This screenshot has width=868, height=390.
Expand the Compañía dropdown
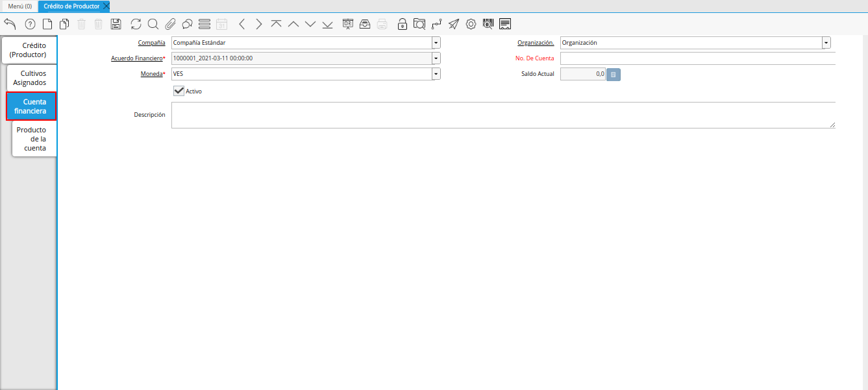pyautogui.click(x=436, y=43)
